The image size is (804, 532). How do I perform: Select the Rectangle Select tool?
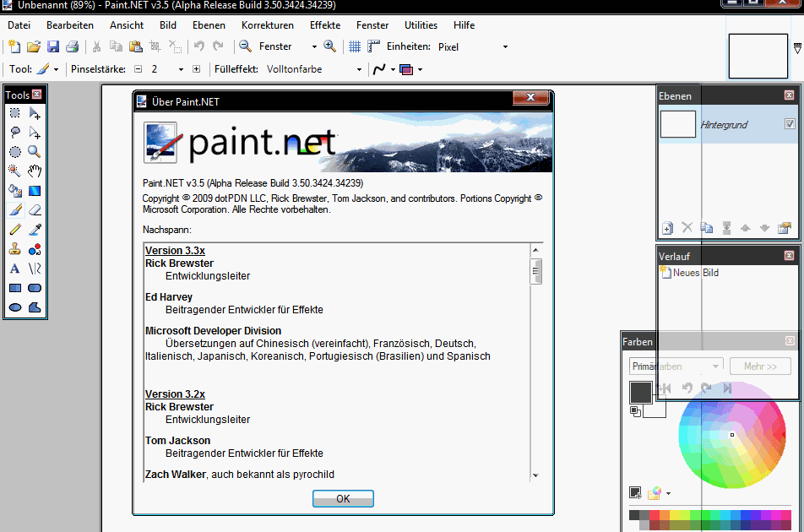[x=15, y=113]
